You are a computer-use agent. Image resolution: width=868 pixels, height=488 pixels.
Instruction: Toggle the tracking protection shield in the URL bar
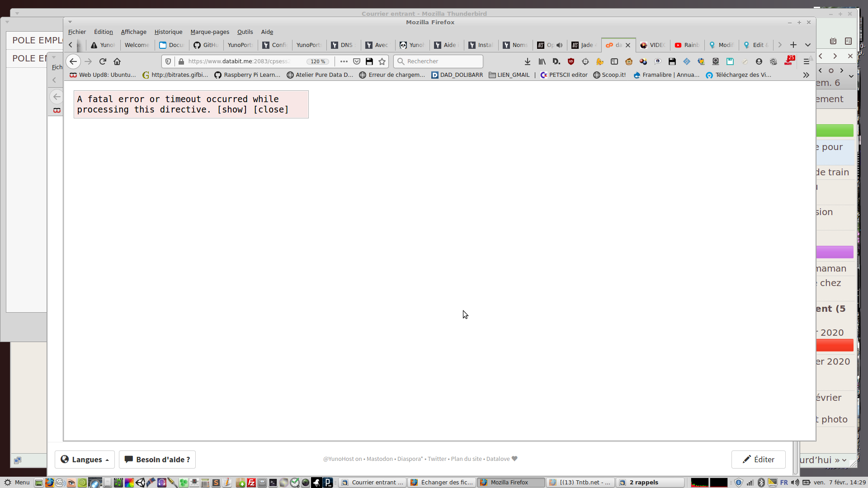click(168, 61)
